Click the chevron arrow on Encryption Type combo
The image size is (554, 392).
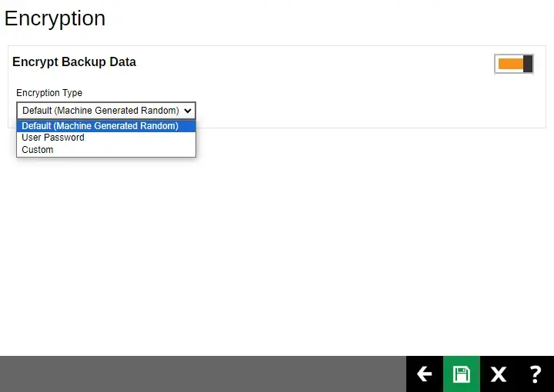(x=188, y=111)
